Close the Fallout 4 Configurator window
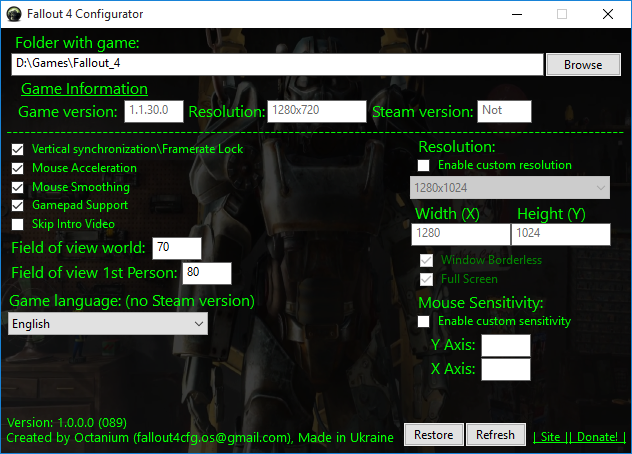This screenshot has height=454, width=632. [608, 14]
